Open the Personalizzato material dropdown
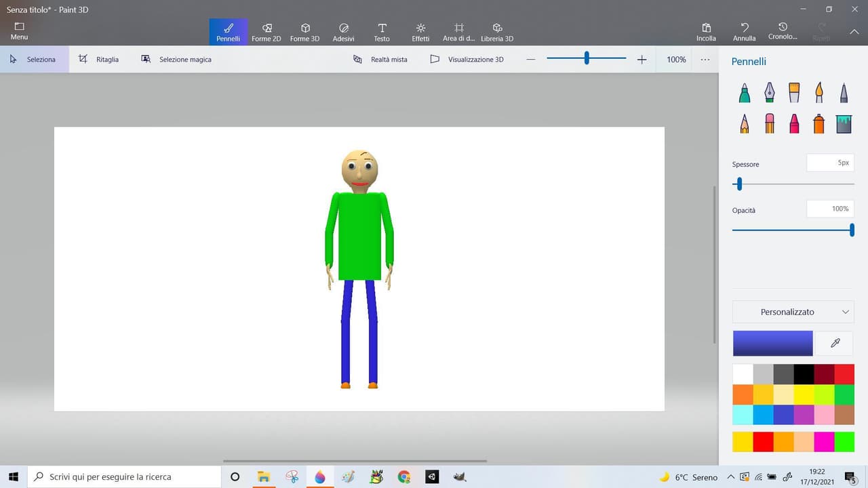Image resolution: width=868 pixels, height=488 pixels. 793,312
